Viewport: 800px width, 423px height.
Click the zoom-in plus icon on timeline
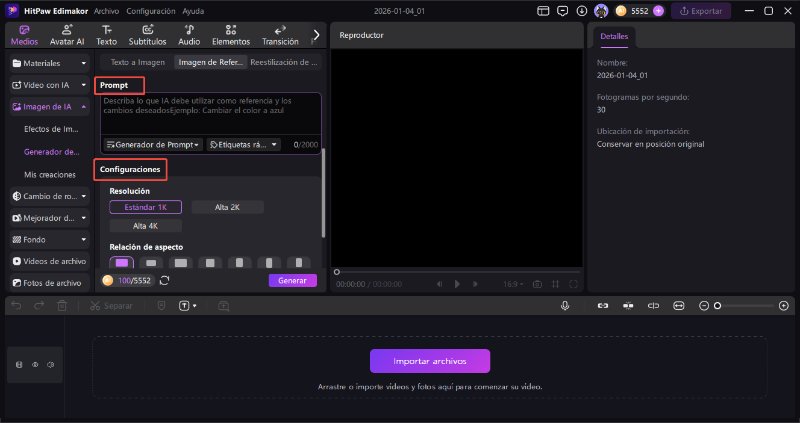click(782, 305)
